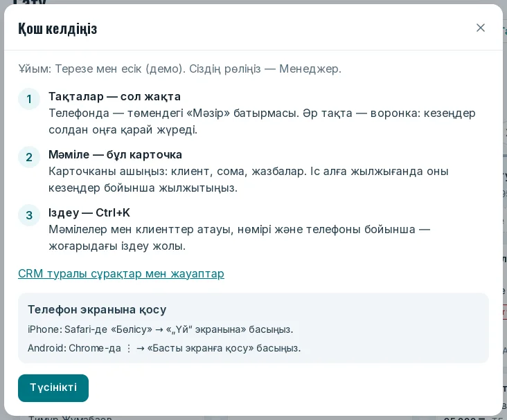Screen dimensions: 507x420
Task: Close the Қош келдіңіз welcome dialog
Action: pos(481,28)
